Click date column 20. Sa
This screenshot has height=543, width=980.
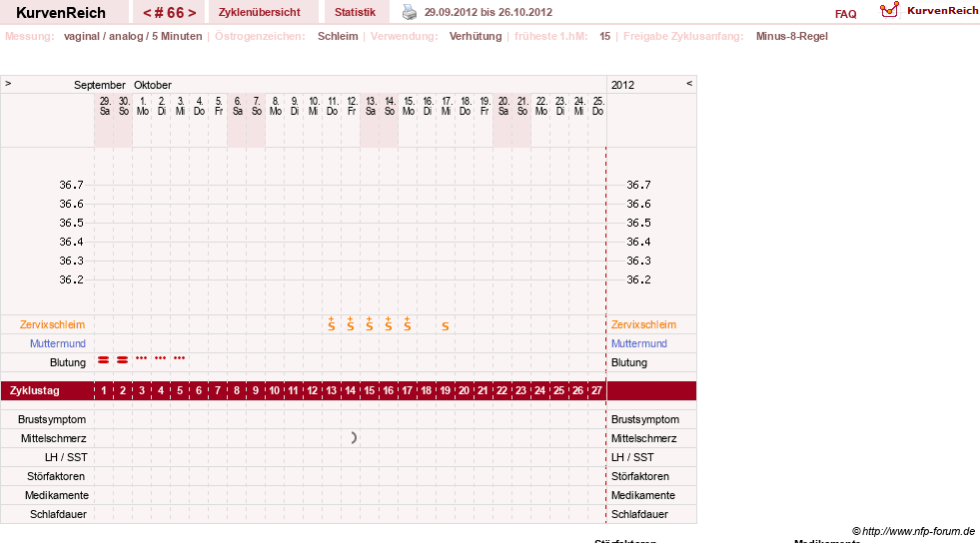pos(503,106)
